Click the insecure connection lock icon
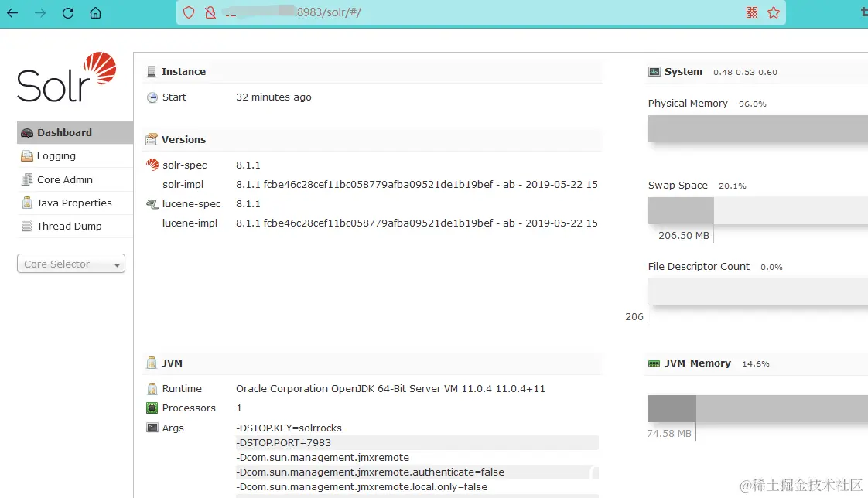 210,12
